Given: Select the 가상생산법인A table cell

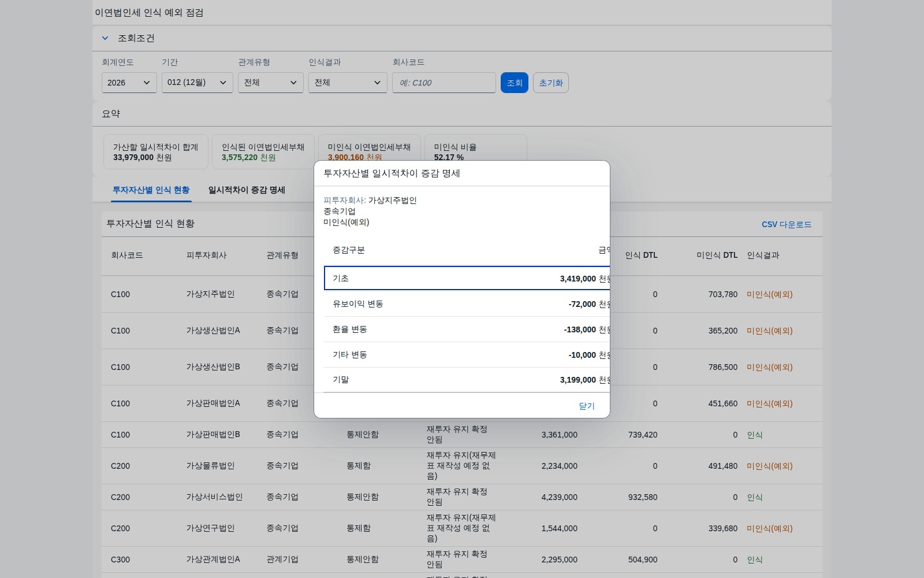Looking at the screenshot, I should point(213,331).
